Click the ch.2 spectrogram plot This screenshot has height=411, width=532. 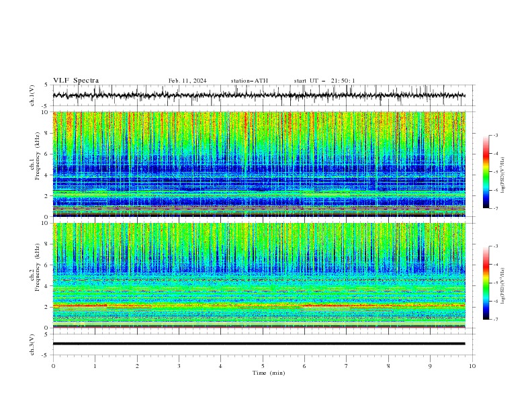(x=259, y=275)
